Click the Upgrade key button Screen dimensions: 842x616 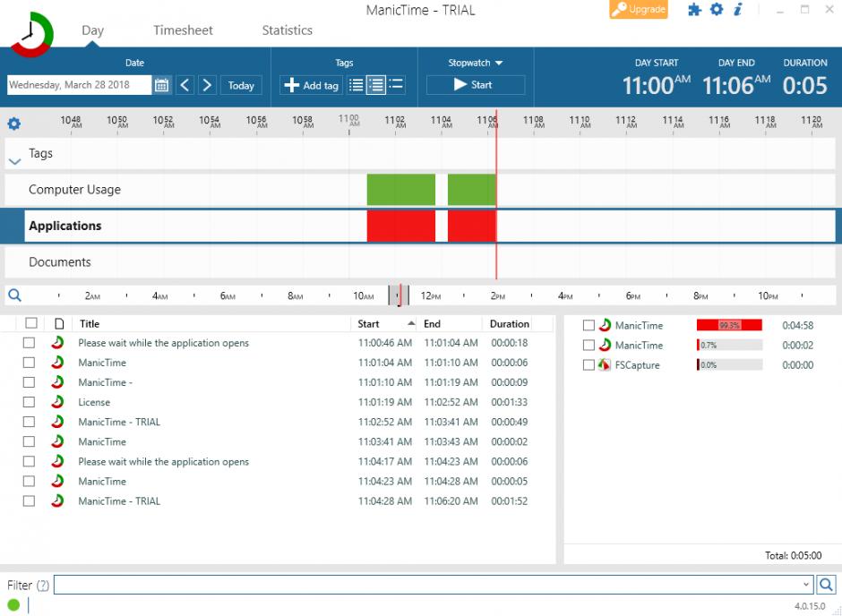639,10
